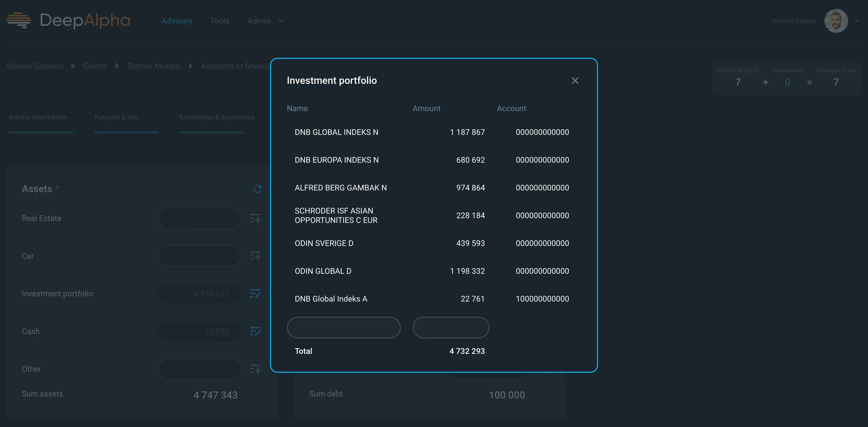The height and width of the screenshot is (427, 868).
Task: Open the Admin menu
Action: coord(259,21)
